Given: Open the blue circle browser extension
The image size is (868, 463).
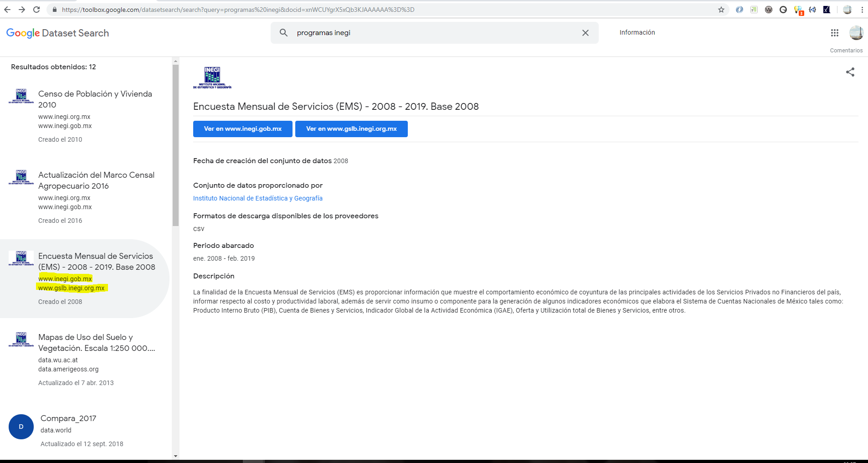Looking at the screenshot, I should tap(740, 10).
